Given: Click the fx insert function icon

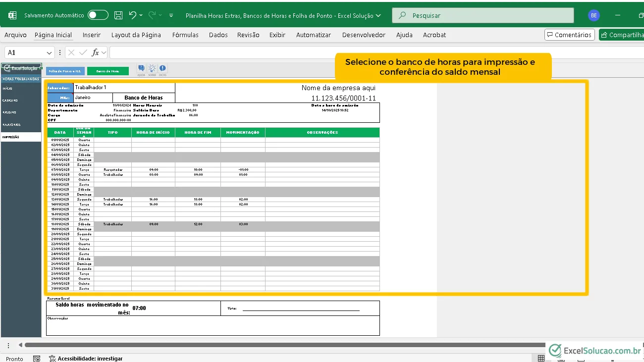Looking at the screenshot, I should tap(96, 52).
